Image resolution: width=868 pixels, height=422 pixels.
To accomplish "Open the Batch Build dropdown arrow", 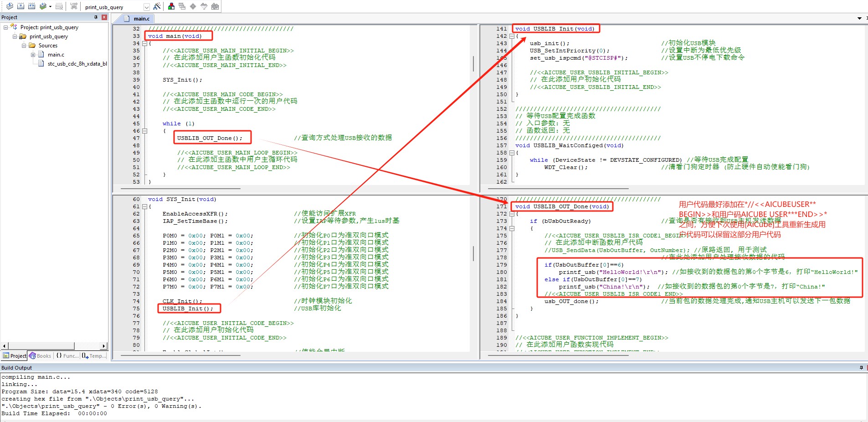I will 50,7.
